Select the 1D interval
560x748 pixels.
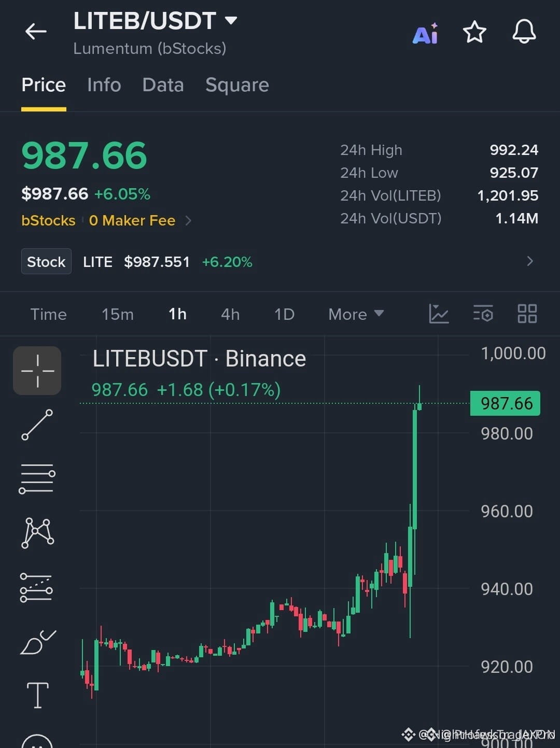[x=284, y=314]
